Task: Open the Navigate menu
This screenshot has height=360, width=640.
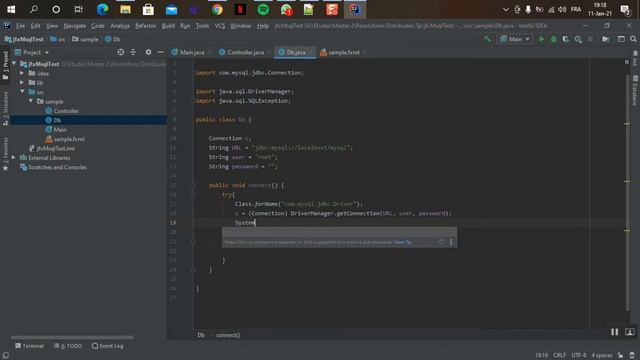Action: 75,26
